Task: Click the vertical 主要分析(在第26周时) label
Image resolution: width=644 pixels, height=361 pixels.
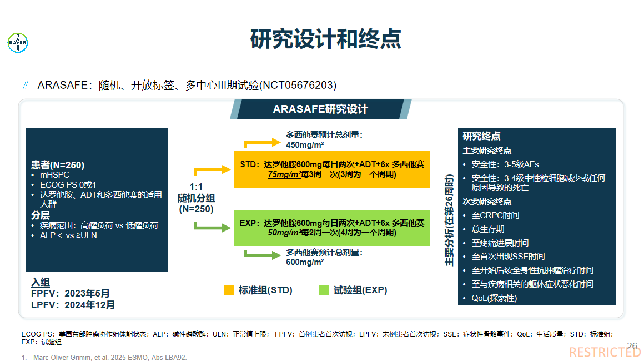Action: [x=449, y=220]
